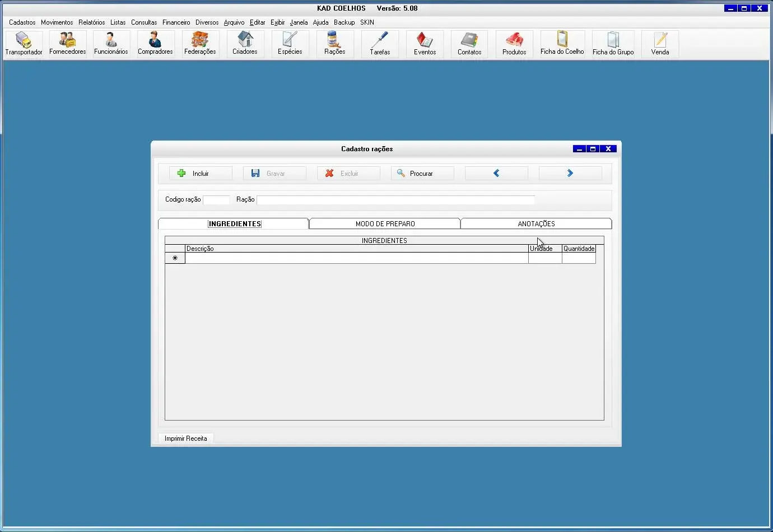Open the Rações toolbar icon

(x=334, y=44)
